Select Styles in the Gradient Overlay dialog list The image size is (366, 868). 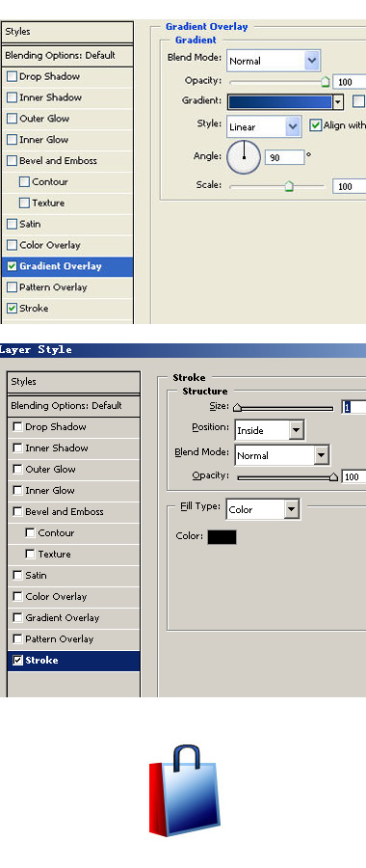coord(67,32)
